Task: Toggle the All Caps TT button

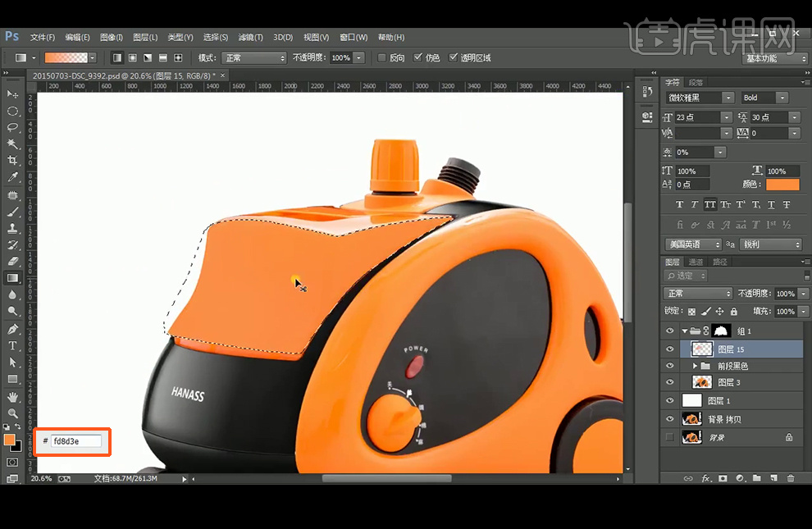Action: 709,204
